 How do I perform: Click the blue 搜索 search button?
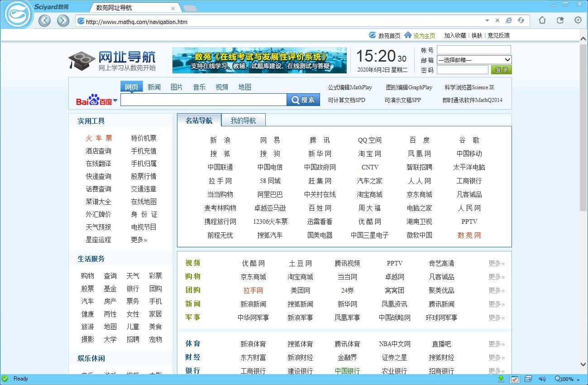point(303,100)
